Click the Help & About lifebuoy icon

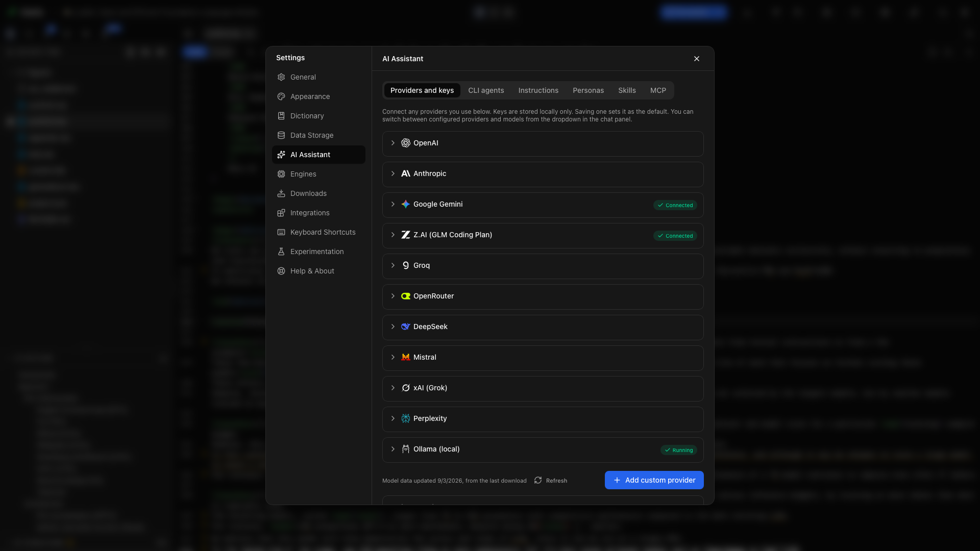coord(281,271)
